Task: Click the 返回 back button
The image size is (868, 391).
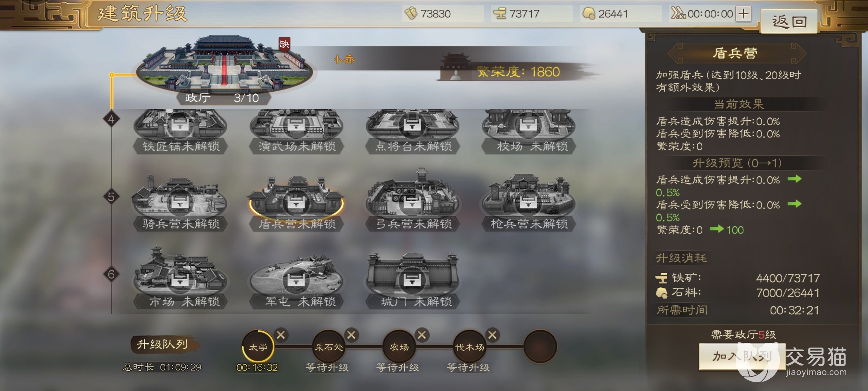Action: pyautogui.click(x=789, y=22)
